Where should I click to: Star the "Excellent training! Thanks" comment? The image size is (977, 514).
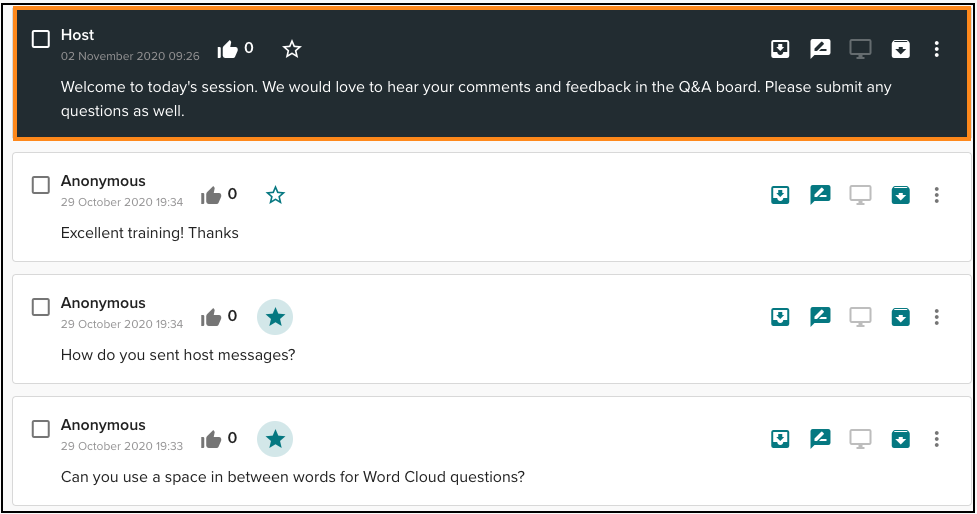[275, 195]
